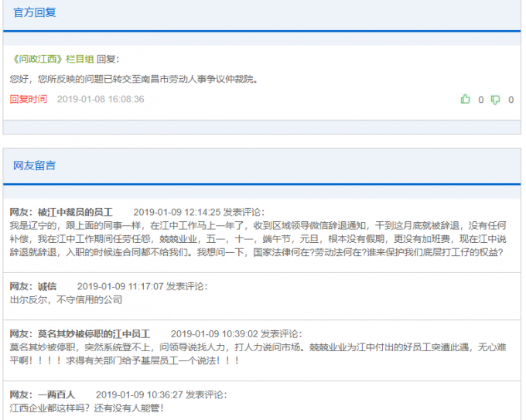Click the thumbs-down icon on official reply

[495, 100]
